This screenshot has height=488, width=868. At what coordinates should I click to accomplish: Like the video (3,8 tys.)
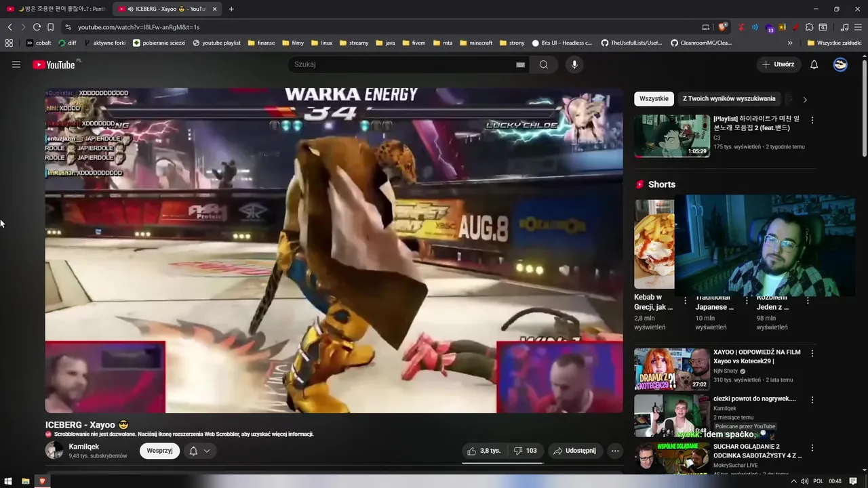tap(484, 451)
